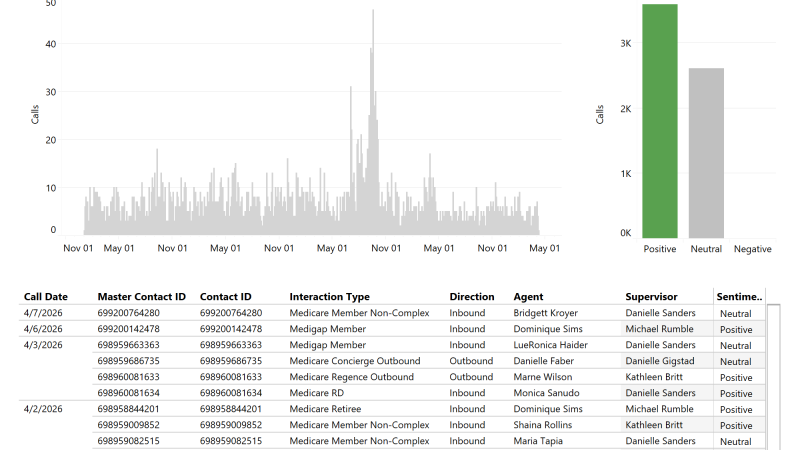Click Master Contact ID 699200142478
Image resolution: width=800 pixels, height=450 pixels.
coord(141,329)
